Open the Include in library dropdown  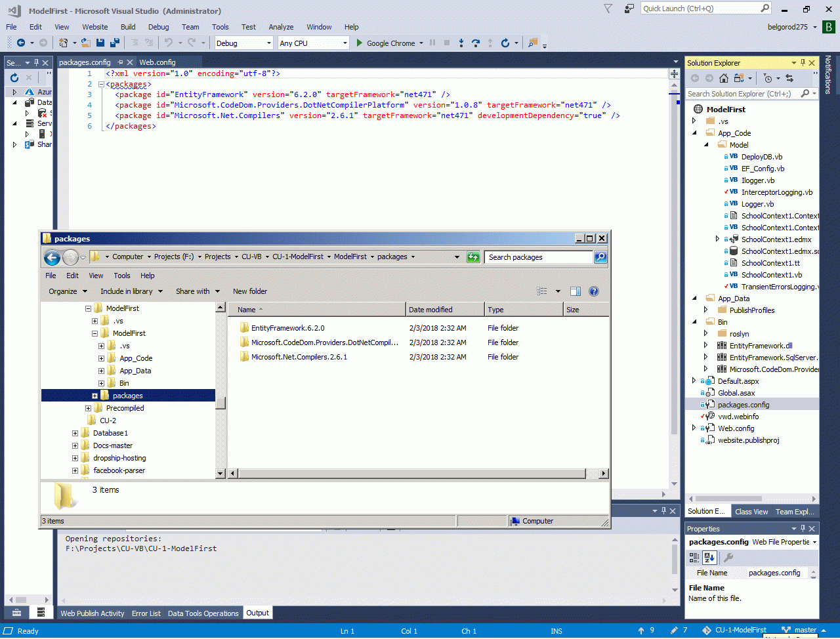pyautogui.click(x=131, y=291)
